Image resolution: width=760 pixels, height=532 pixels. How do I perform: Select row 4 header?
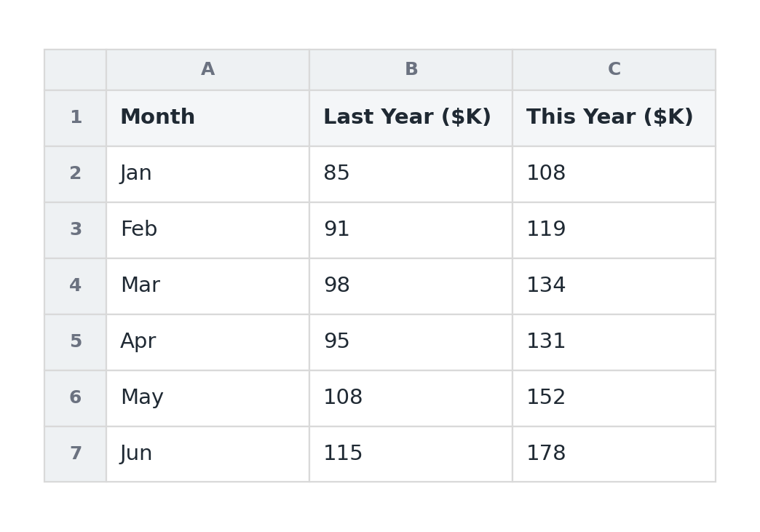(x=75, y=286)
